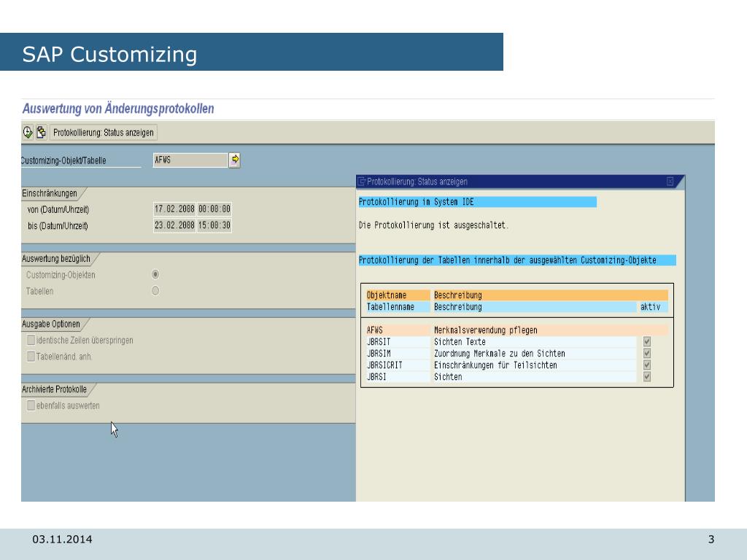Image resolution: width=747 pixels, height=560 pixels.
Task: Toggle 'Tabellenänd. anh.' checkbox
Action: [31, 356]
